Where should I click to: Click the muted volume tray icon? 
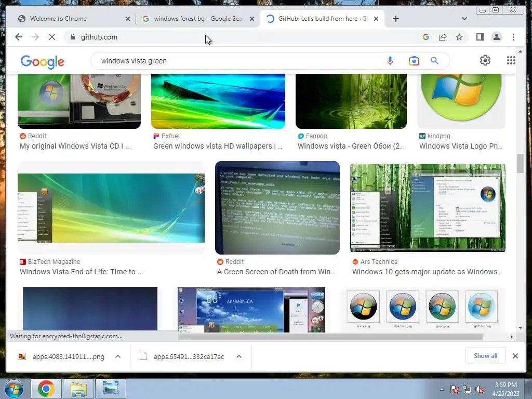[x=480, y=389]
